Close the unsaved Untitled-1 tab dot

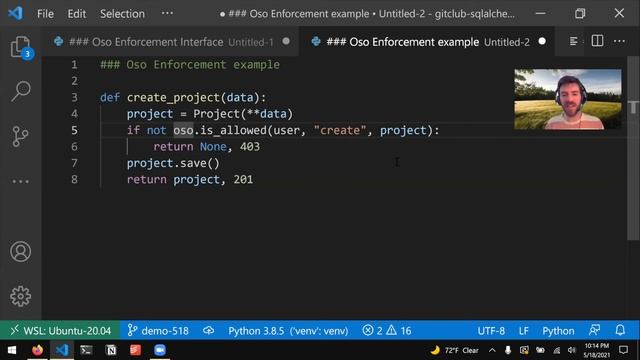(x=286, y=41)
